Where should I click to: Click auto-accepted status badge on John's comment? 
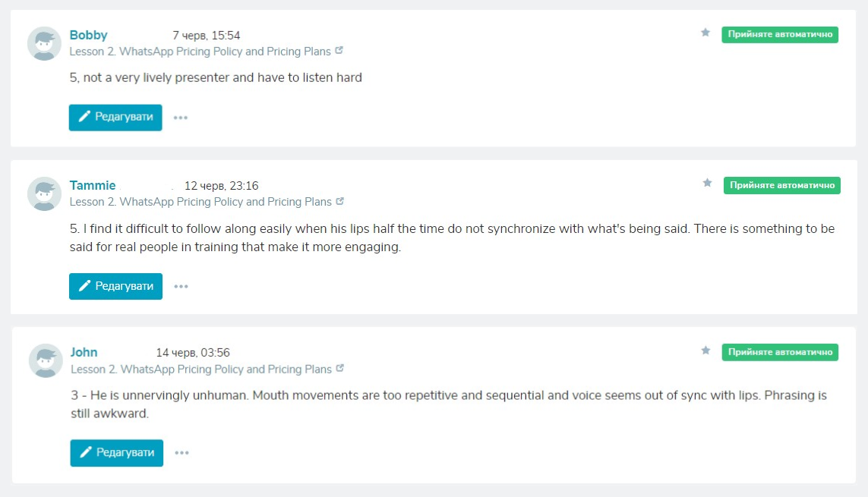point(781,352)
